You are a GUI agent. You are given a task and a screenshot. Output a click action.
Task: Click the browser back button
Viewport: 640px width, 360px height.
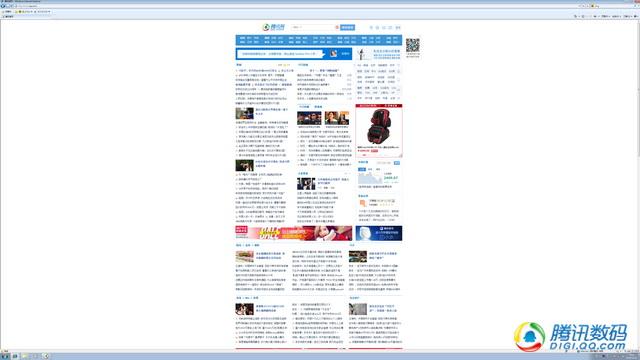[x=3, y=6]
